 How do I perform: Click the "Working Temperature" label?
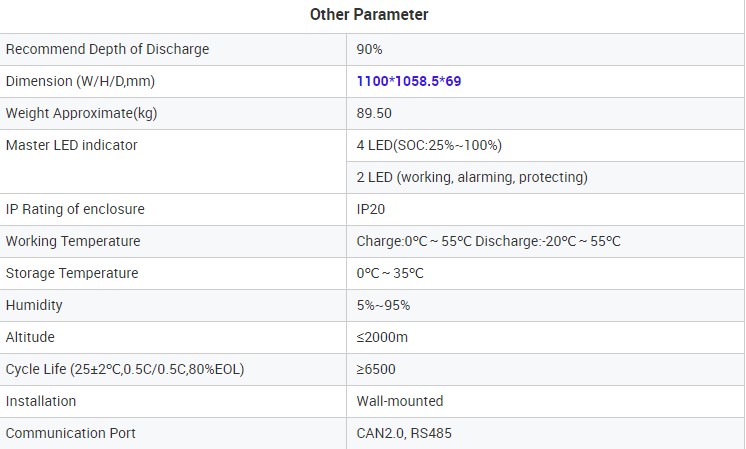tap(73, 241)
